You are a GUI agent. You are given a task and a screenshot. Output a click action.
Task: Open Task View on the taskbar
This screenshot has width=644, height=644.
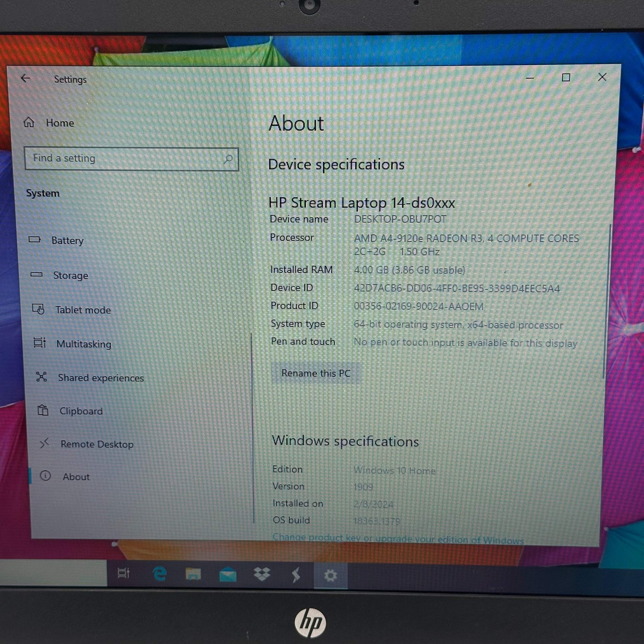pyautogui.click(x=124, y=573)
